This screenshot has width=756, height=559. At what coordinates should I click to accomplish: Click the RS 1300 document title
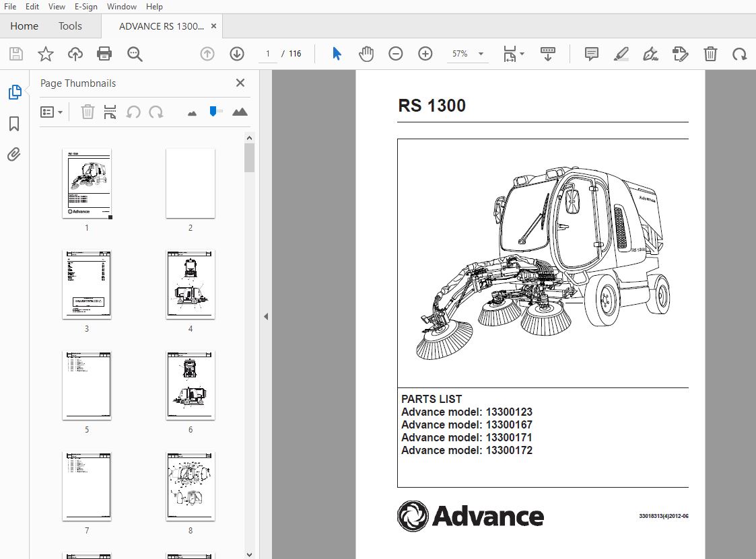click(432, 105)
